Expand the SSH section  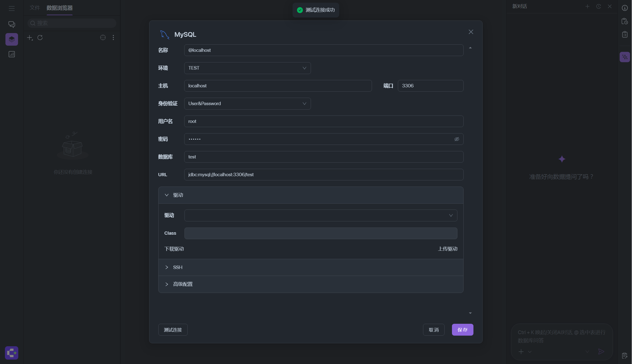(311, 267)
